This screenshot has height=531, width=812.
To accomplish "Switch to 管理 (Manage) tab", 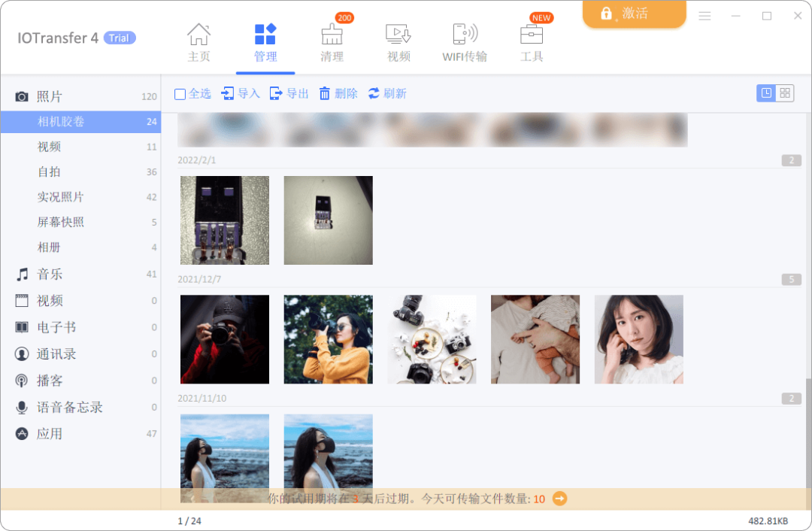I will pyautogui.click(x=265, y=41).
